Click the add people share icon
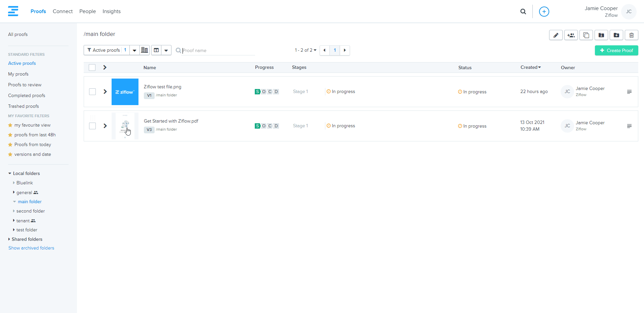 click(x=571, y=35)
